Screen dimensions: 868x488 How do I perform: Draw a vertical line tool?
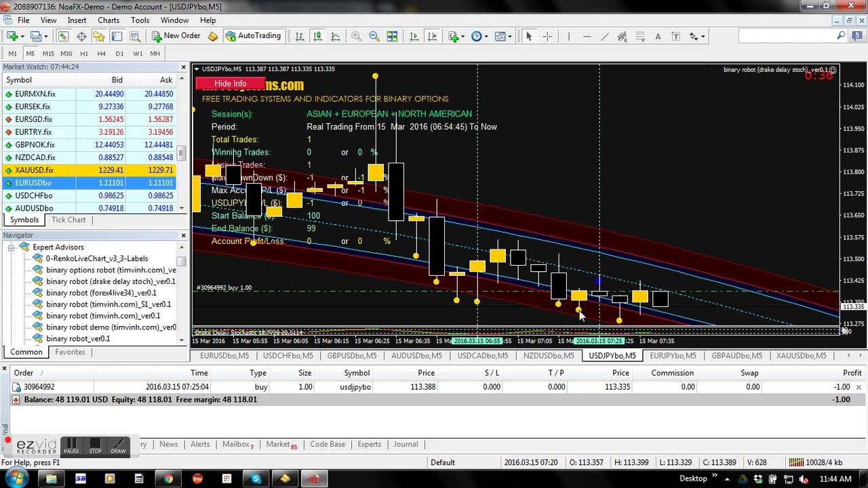click(x=569, y=36)
